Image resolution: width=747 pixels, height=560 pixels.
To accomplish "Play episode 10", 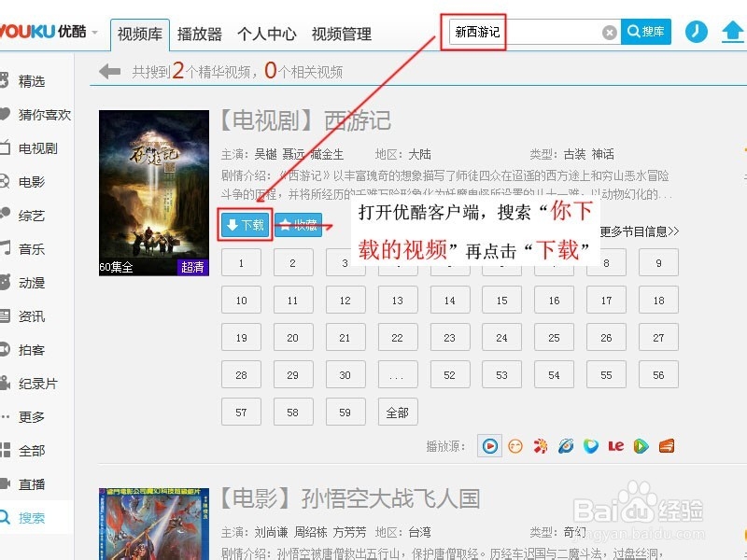I will pos(241,300).
